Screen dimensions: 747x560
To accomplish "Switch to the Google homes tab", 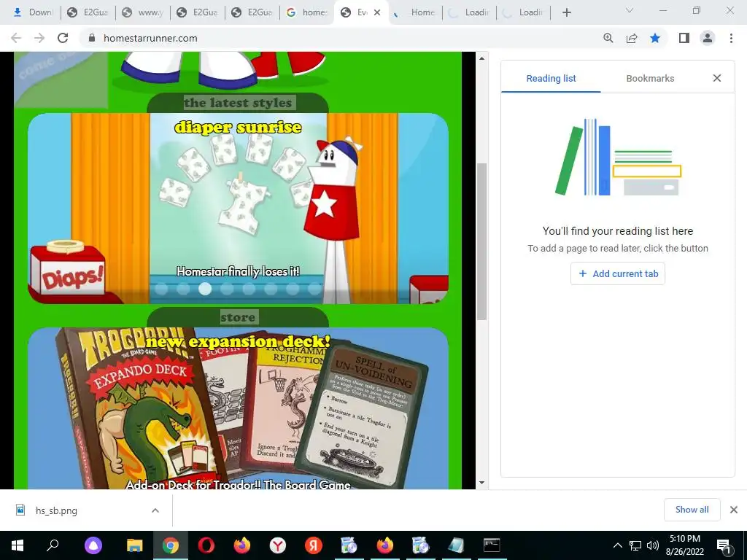I will click(x=307, y=12).
